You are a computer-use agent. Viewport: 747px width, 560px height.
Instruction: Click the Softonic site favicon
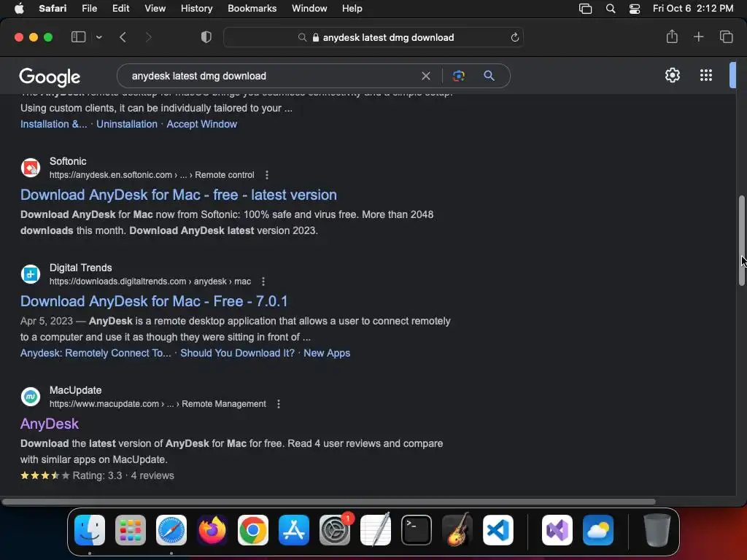tap(31, 168)
